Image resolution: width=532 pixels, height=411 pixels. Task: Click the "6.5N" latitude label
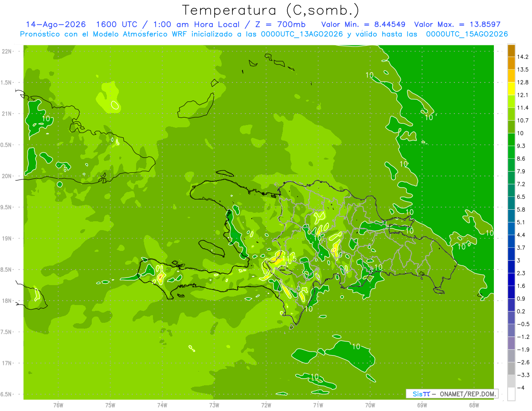pyautogui.click(x=7, y=394)
